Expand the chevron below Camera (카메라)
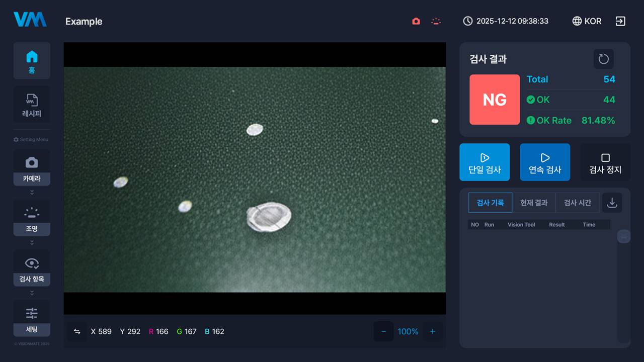The image size is (644, 362). 32,193
